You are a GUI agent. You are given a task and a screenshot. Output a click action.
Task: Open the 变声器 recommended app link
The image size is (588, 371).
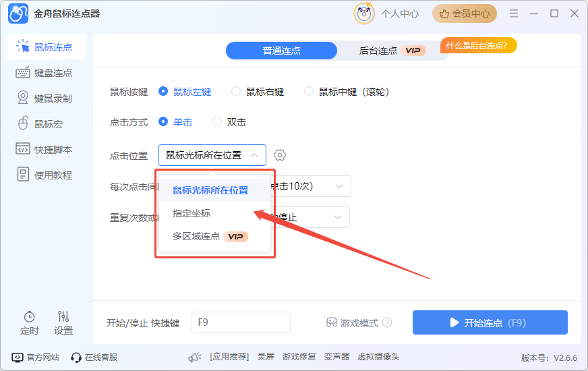[x=336, y=357]
